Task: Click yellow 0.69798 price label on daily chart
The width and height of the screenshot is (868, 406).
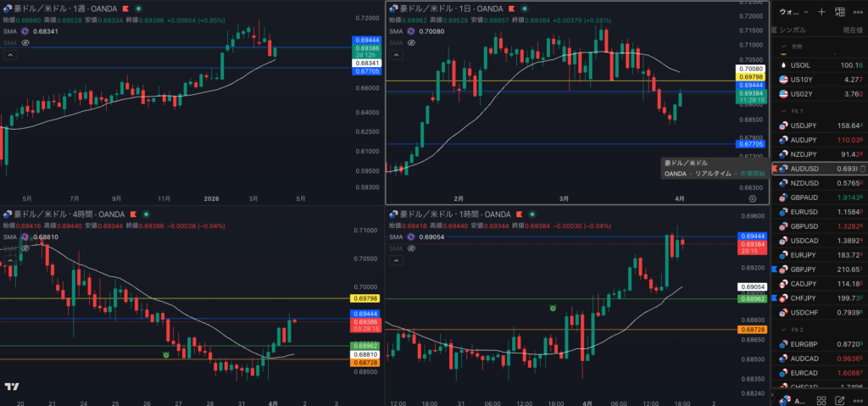Action: (x=751, y=76)
